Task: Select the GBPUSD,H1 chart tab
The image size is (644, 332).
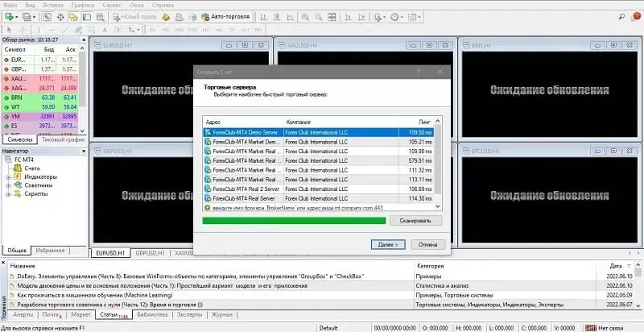Action: point(151,253)
